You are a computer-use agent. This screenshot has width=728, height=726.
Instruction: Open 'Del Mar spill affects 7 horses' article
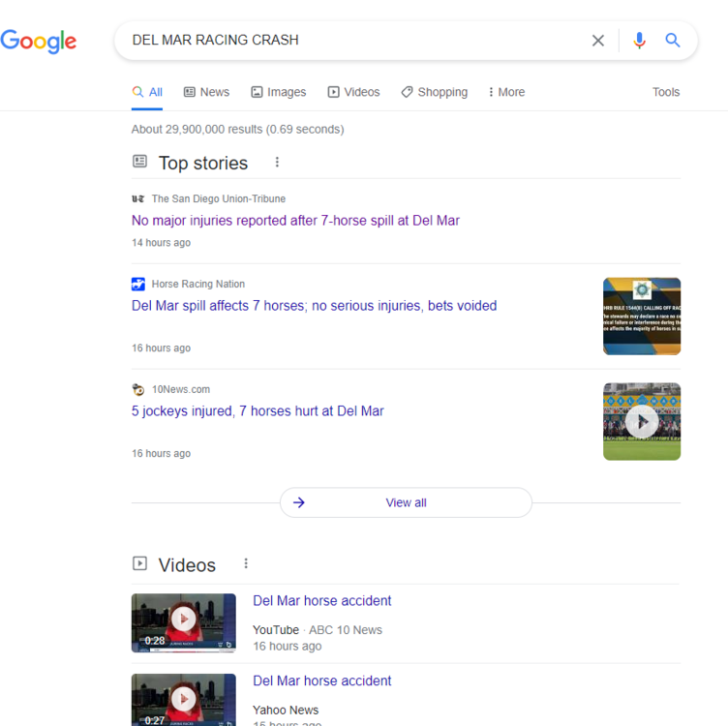[315, 306]
